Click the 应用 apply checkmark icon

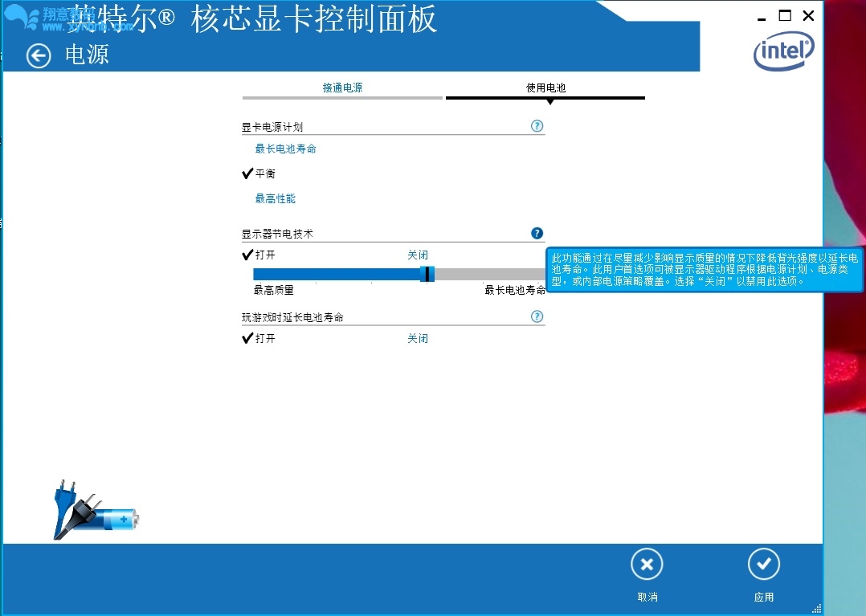tap(764, 564)
